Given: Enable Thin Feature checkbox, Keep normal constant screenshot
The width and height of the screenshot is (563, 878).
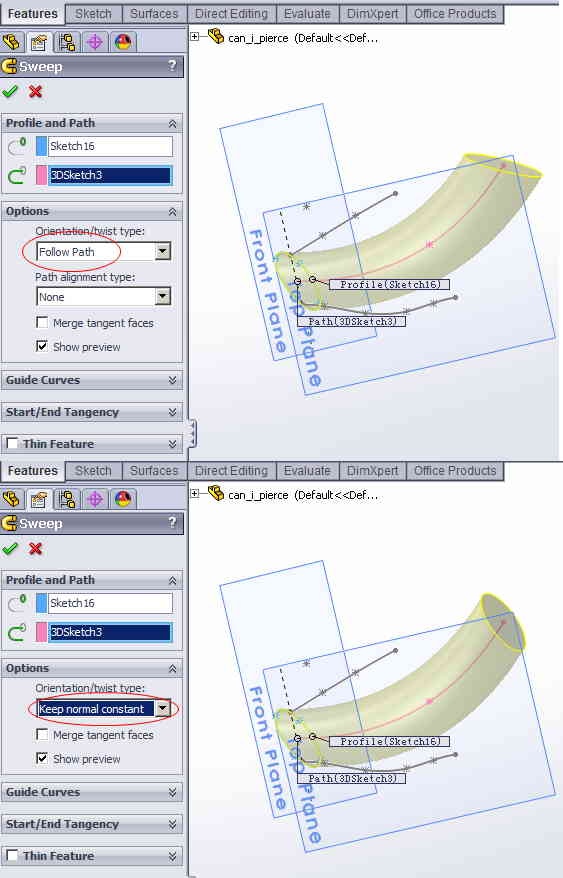Looking at the screenshot, I should [12, 856].
